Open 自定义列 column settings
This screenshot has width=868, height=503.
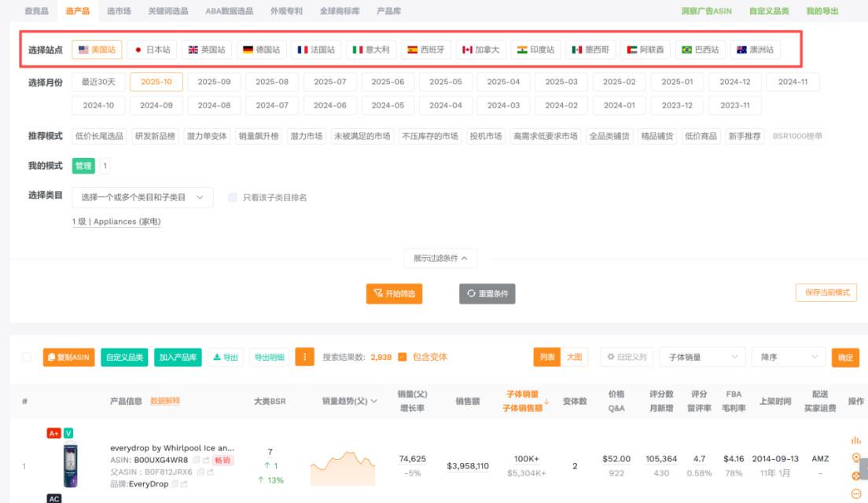pyautogui.click(x=627, y=357)
